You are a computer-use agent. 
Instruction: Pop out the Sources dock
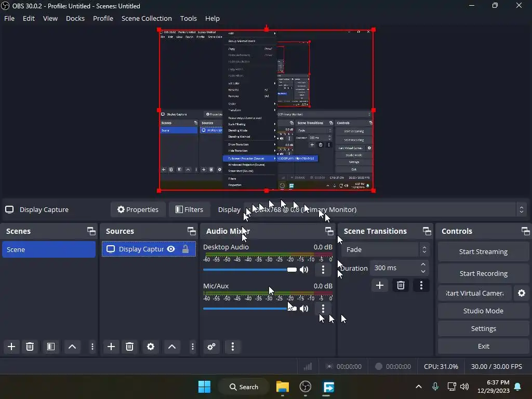[191, 231]
